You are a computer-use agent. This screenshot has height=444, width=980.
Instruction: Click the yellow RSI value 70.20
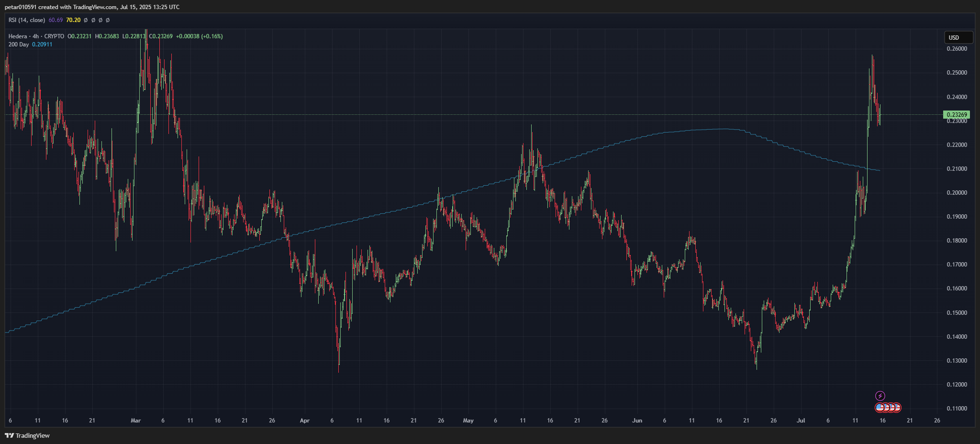pyautogui.click(x=73, y=20)
